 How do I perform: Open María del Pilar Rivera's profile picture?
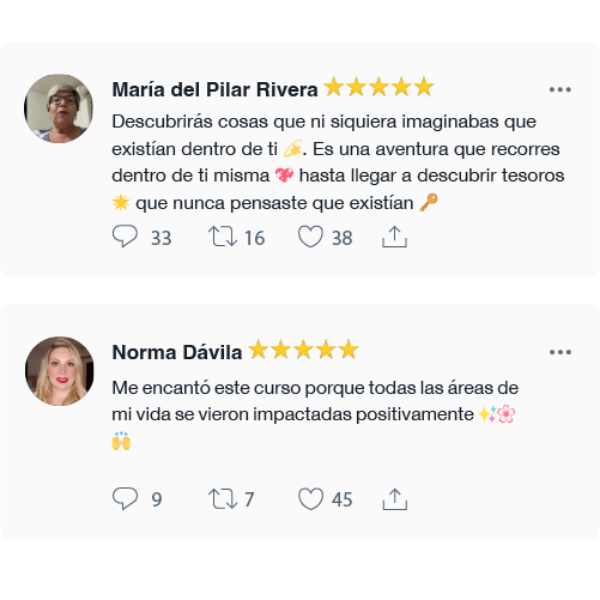pos(59,109)
